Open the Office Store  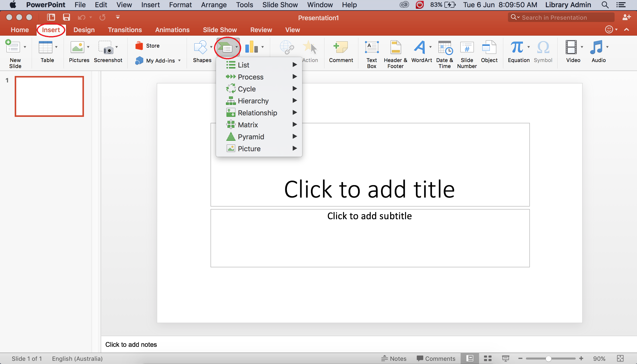[x=147, y=46]
